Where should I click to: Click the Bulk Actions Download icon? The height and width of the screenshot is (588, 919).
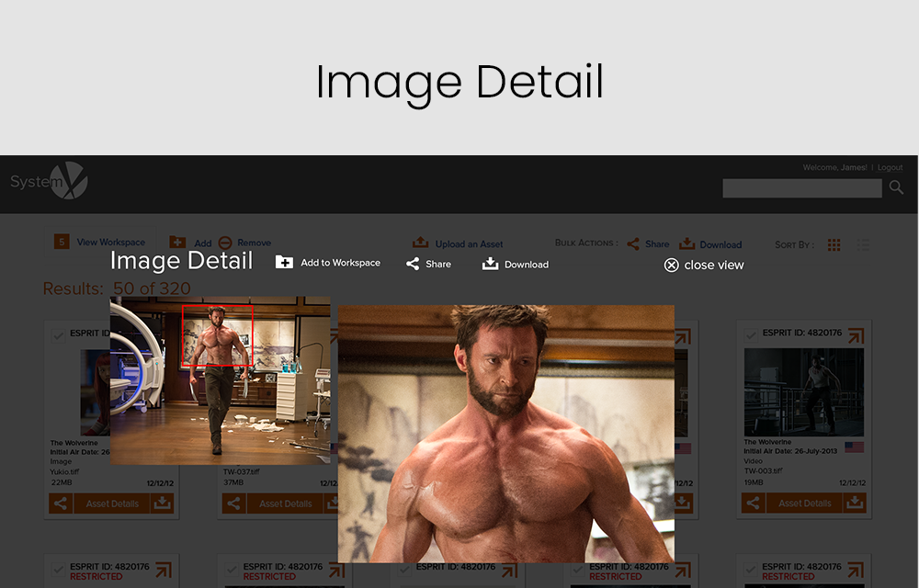686,243
